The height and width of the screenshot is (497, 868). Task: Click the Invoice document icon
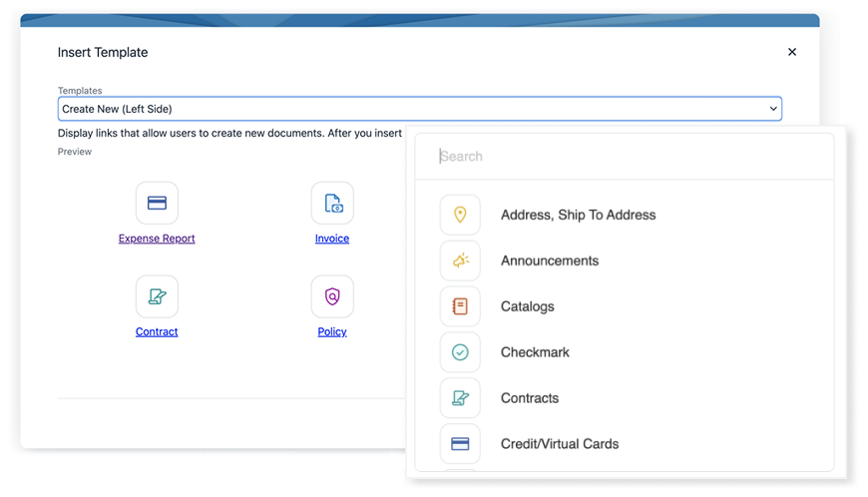pos(332,203)
